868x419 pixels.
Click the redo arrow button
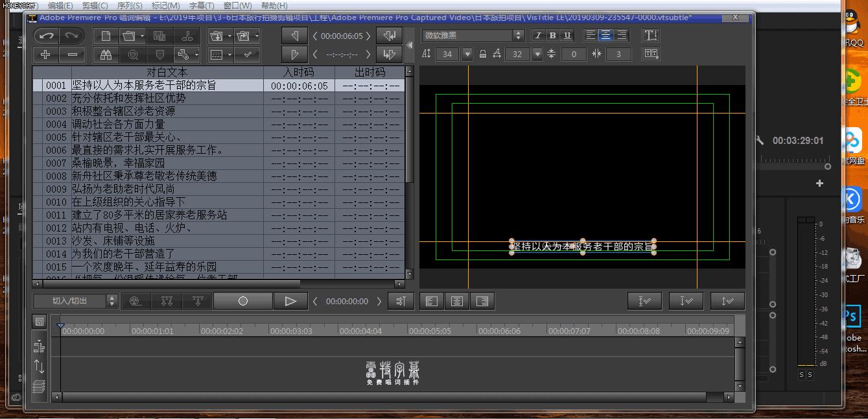point(73,36)
